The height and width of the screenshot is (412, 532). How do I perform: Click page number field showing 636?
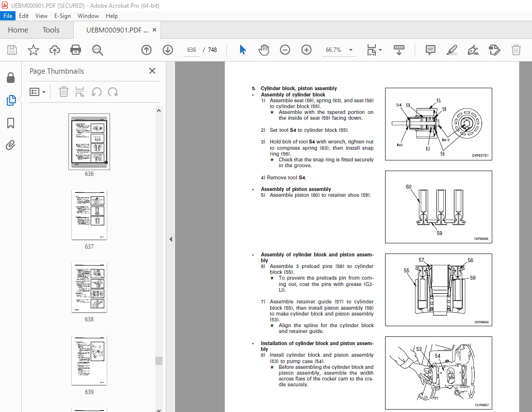192,50
